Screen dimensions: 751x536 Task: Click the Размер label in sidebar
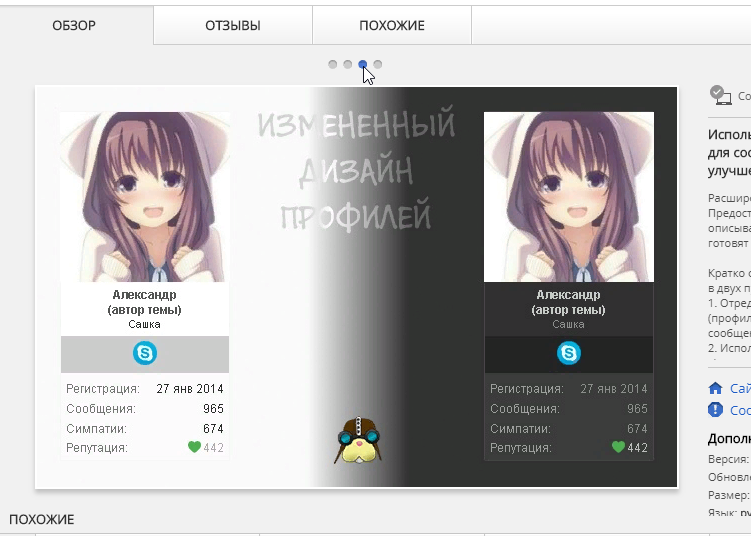[x=729, y=495]
